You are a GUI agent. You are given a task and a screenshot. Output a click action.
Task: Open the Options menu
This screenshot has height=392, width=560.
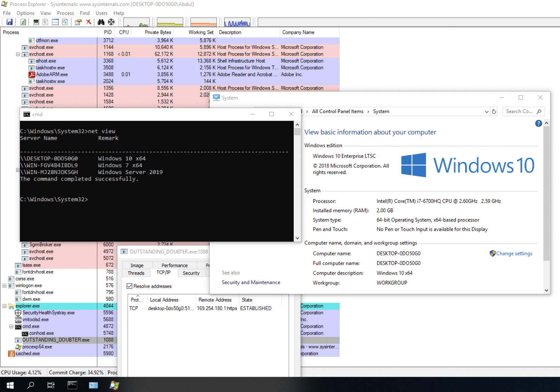25,13
